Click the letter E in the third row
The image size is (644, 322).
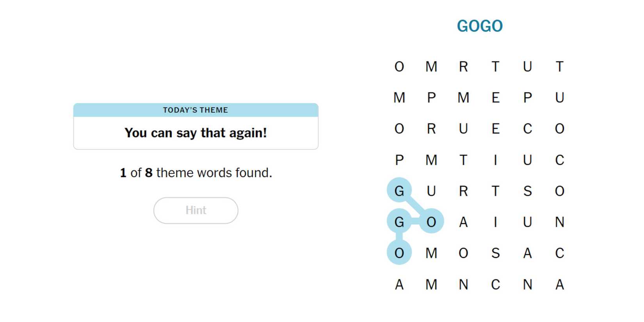coord(495,128)
